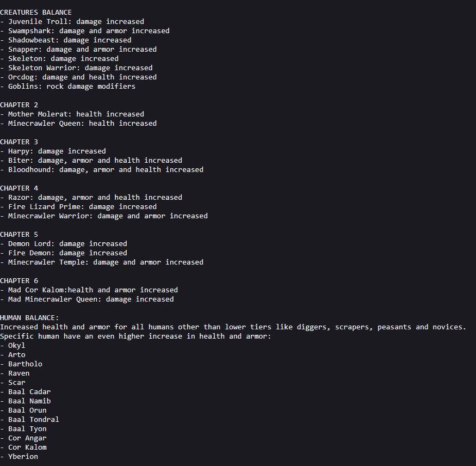
Task: Click the Demon Lord damage increased line
Action: 64,244
